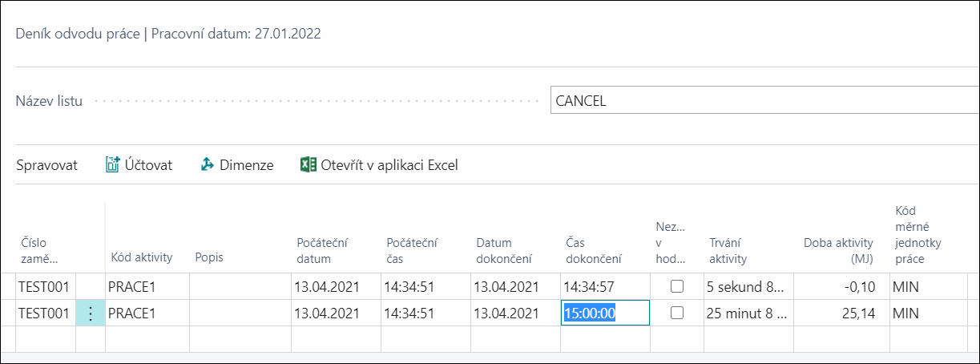Click the Popis cell in -0,10 row
Viewport: 980px width, 364px height.
coord(240,286)
